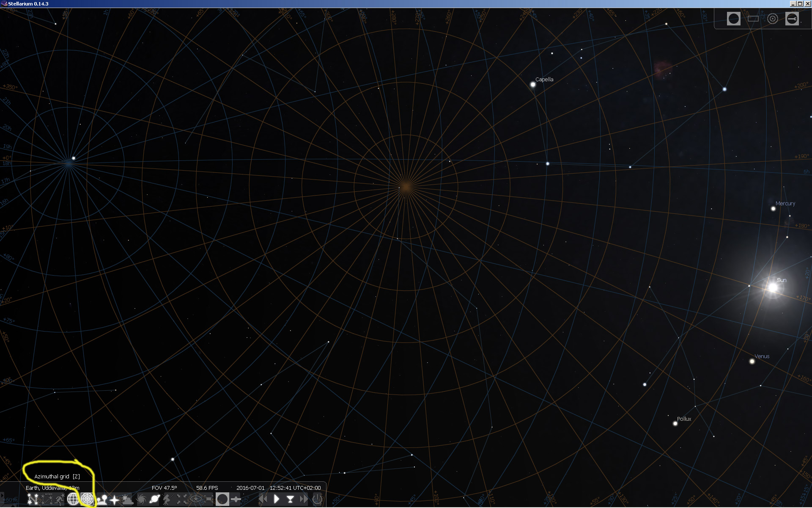Screen dimensions: 812x508
Task: Select the star Capella
Action: pos(533,85)
